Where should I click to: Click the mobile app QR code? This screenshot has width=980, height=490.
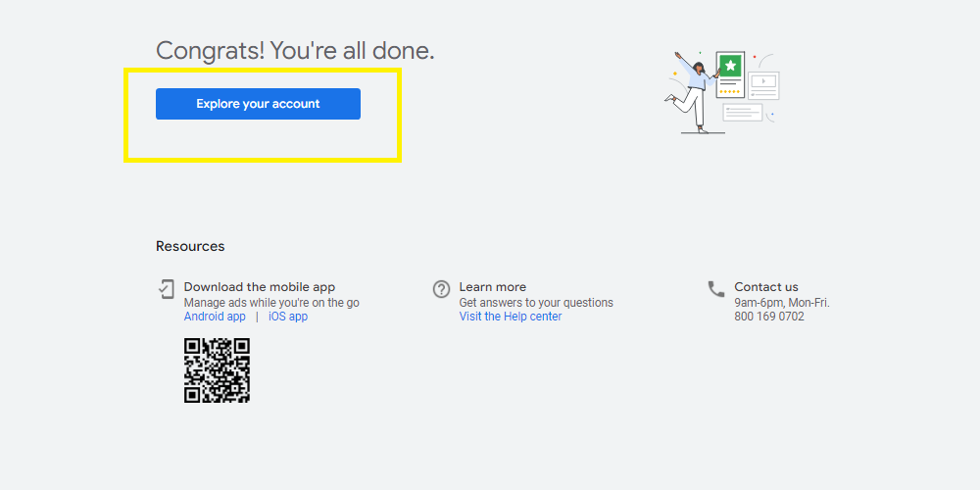coord(217,370)
